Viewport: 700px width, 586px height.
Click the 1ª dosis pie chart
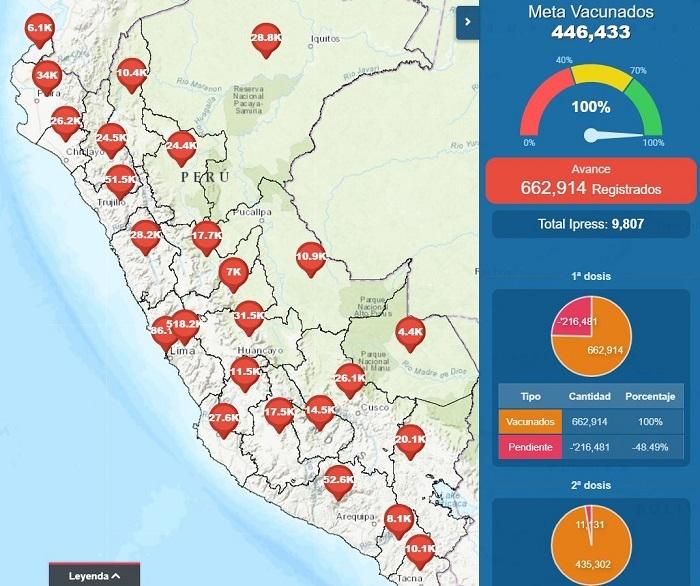coord(590,334)
